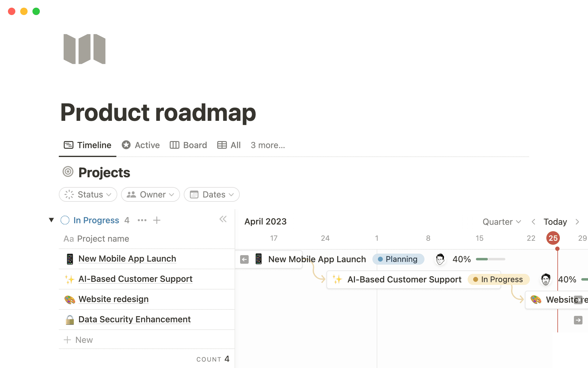588x368 pixels.
Task: Click the progress bar beside 40%
Action: 490,259
